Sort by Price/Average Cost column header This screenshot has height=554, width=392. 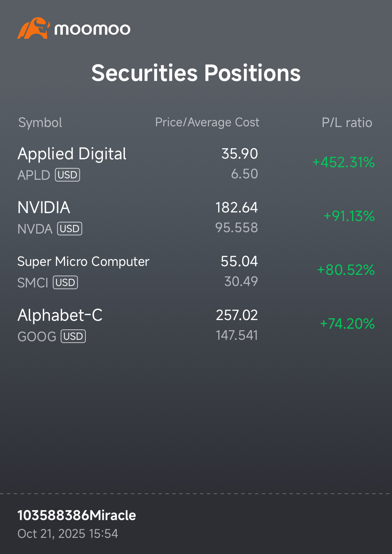[207, 122]
